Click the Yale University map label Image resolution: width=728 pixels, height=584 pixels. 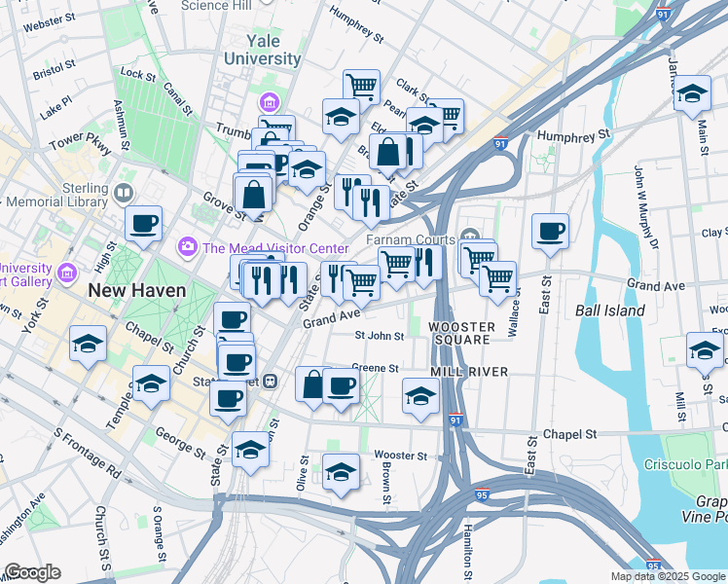(263, 50)
